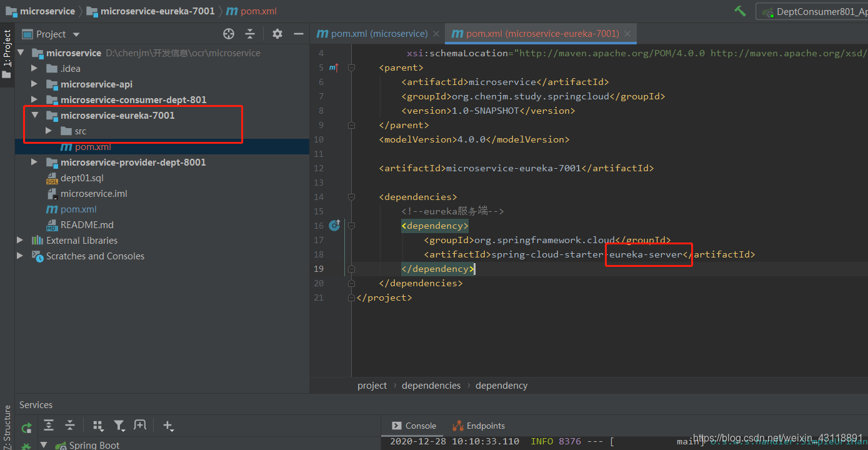Click 'dependencies' in editor breadcrumb bar

coord(431,386)
